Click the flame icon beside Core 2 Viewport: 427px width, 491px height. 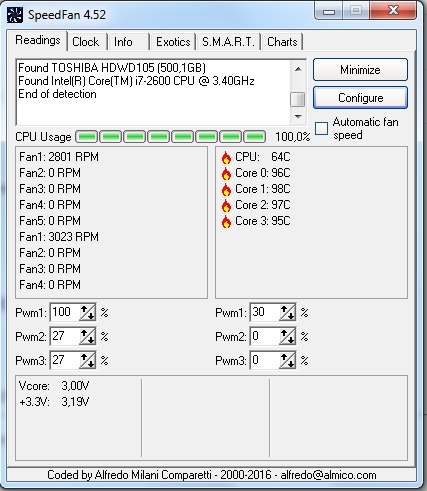(x=226, y=205)
